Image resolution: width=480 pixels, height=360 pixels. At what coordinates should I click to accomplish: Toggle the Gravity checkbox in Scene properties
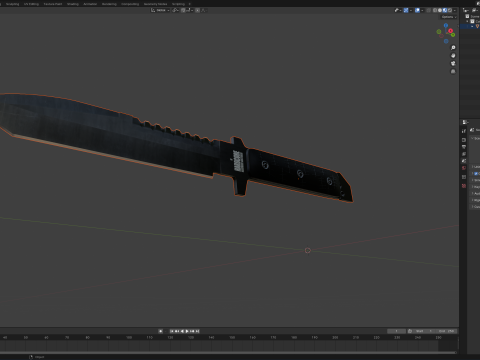(476, 174)
